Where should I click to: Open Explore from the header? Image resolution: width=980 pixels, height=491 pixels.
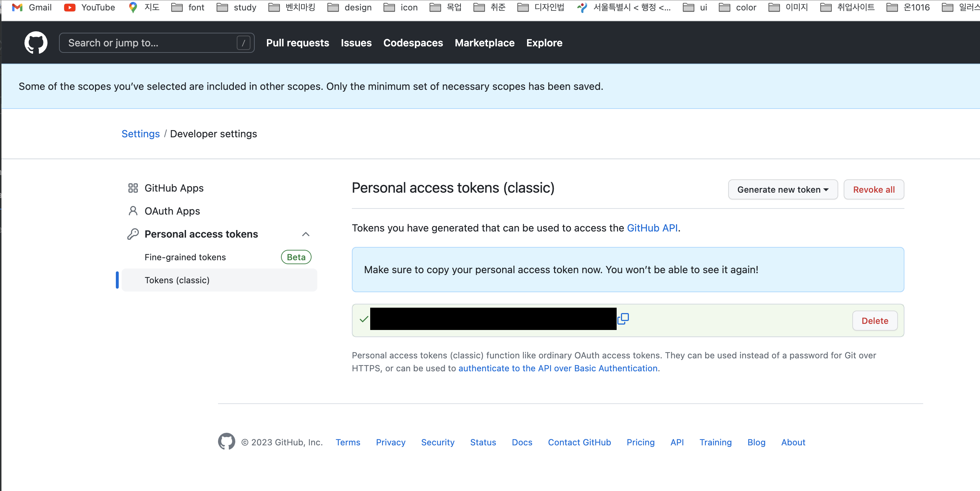(544, 42)
